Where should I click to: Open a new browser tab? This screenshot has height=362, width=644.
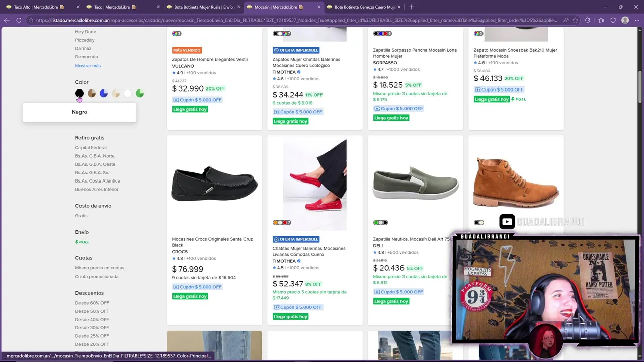click(x=411, y=7)
